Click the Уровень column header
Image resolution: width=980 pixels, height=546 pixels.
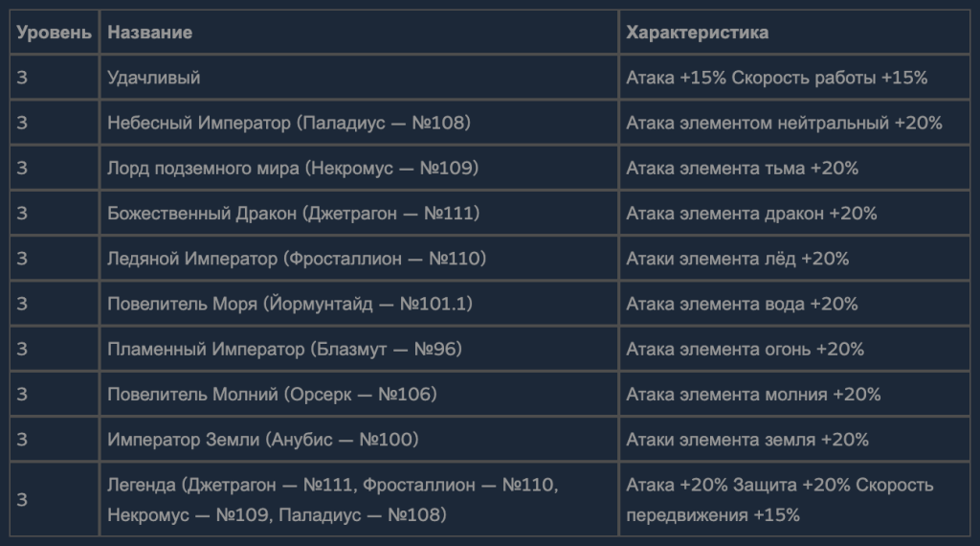point(55,32)
